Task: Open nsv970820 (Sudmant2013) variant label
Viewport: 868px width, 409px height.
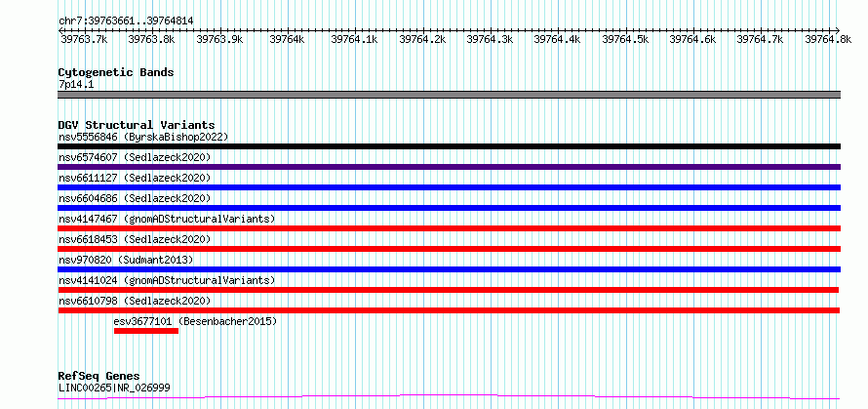Action: pyautogui.click(x=126, y=260)
